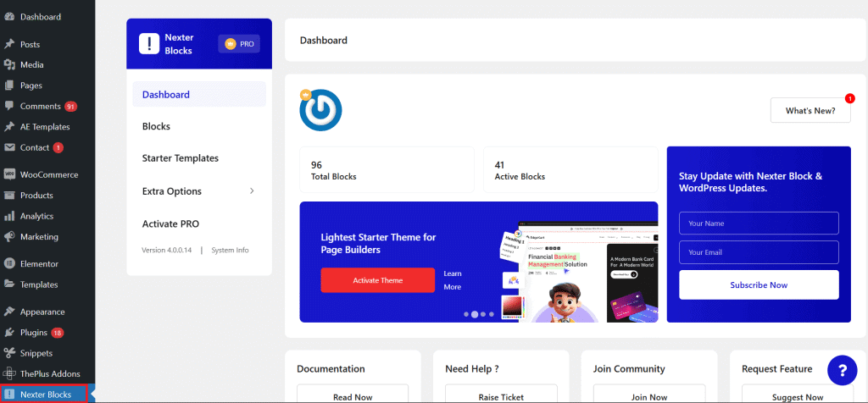Open the help question mark bubble

pos(842,370)
